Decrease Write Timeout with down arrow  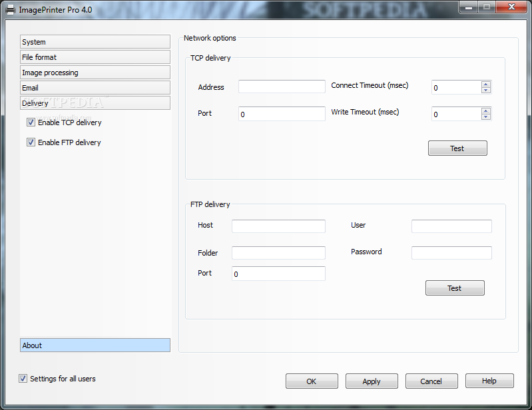(x=486, y=117)
